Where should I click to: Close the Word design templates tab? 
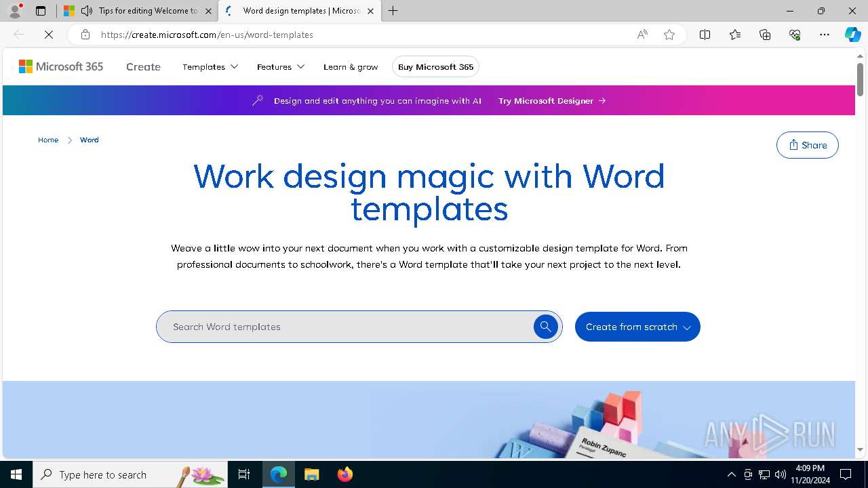coord(370,11)
